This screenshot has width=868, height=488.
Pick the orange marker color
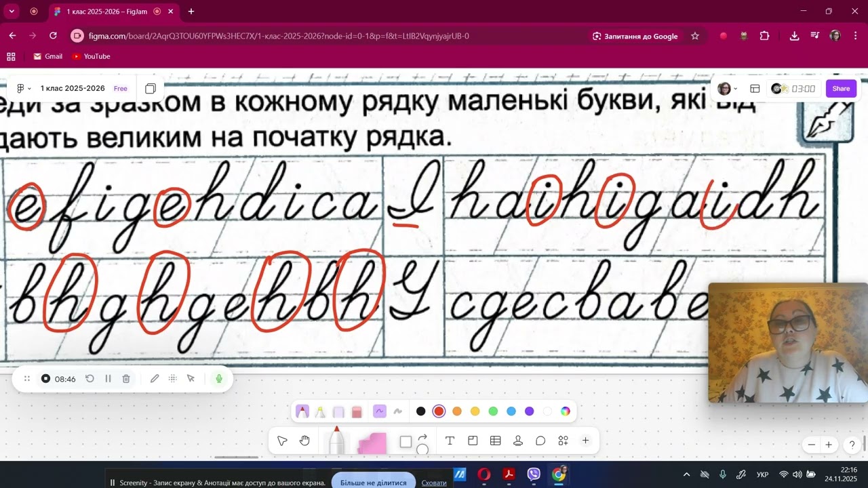click(x=457, y=411)
